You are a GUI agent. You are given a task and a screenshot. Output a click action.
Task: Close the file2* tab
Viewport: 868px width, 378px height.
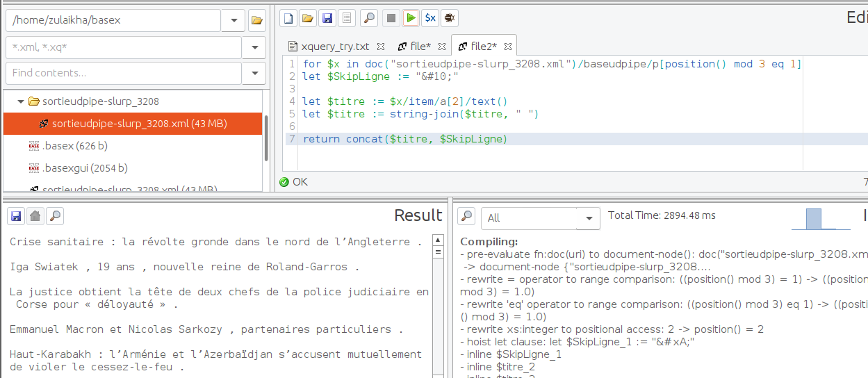point(507,47)
